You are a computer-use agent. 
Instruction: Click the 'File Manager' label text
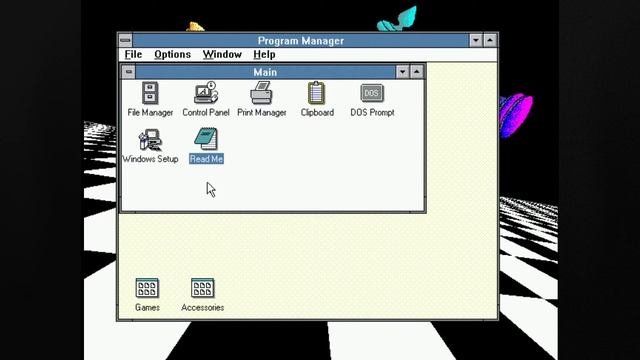(x=150, y=113)
